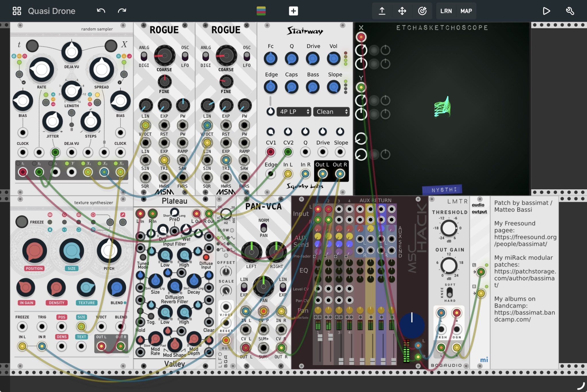Add a new module with plus button
The image size is (587, 392).
293,11
